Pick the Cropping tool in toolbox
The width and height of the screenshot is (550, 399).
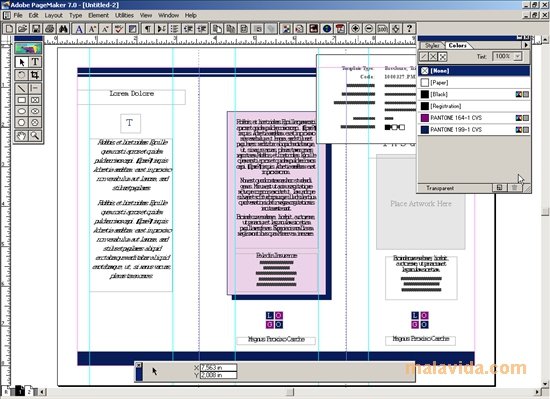pyautogui.click(x=35, y=75)
